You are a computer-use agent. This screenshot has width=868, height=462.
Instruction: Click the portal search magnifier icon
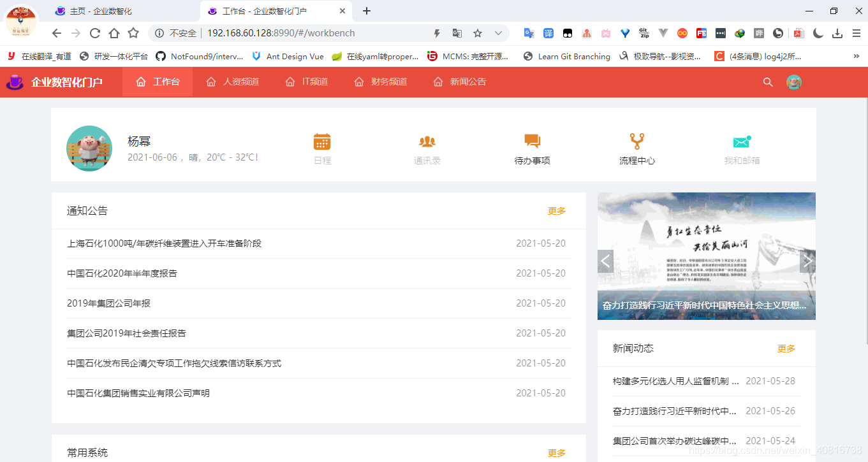[768, 82]
